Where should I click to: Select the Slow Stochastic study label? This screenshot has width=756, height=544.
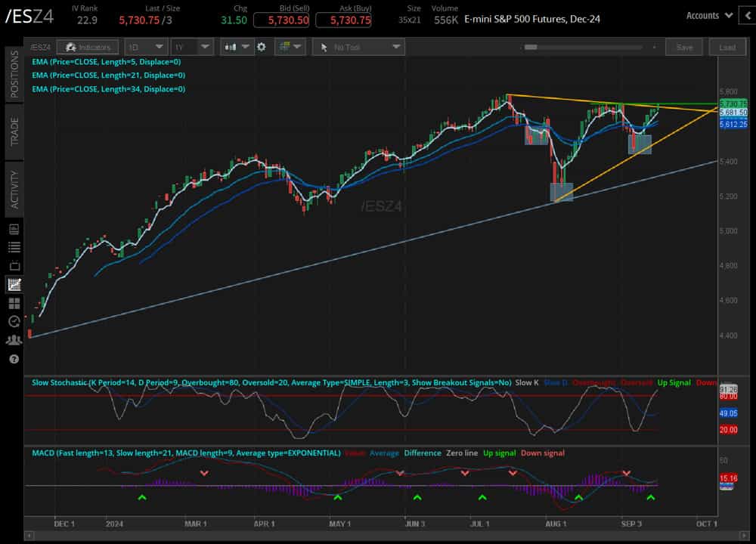pyautogui.click(x=271, y=382)
